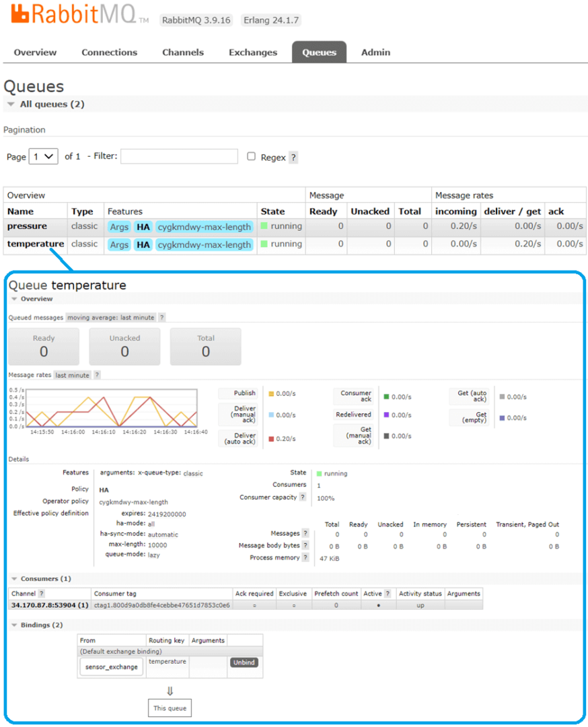Click help icon beside Process memory
The image size is (588, 727).
coord(305,558)
